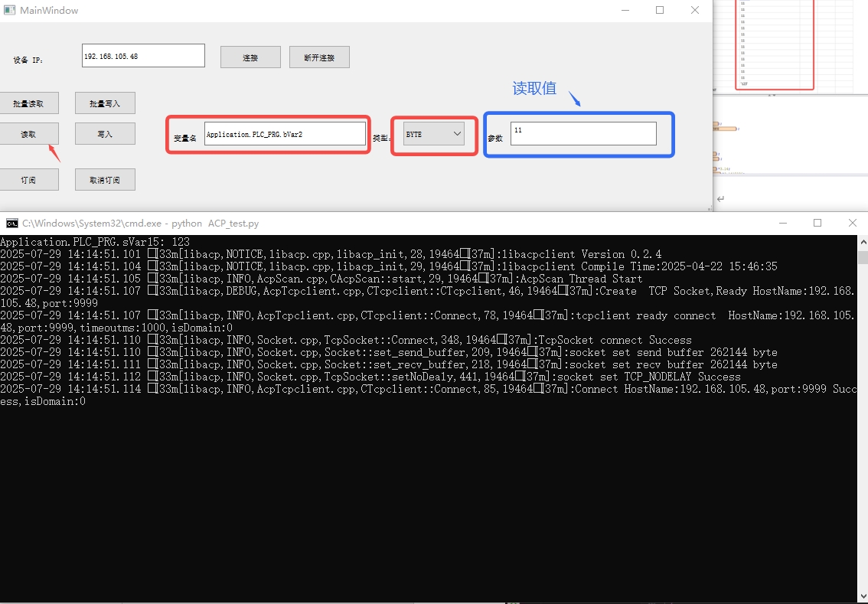Click the 断开连接 disconnect button
The width and height of the screenshot is (868, 604).
[319, 57]
